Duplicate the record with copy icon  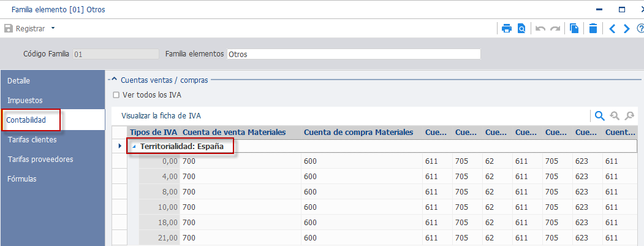574,29
